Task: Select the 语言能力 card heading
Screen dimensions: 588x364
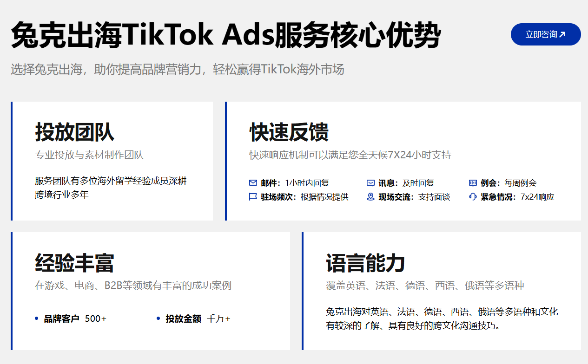Action: pyautogui.click(x=365, y=263)
